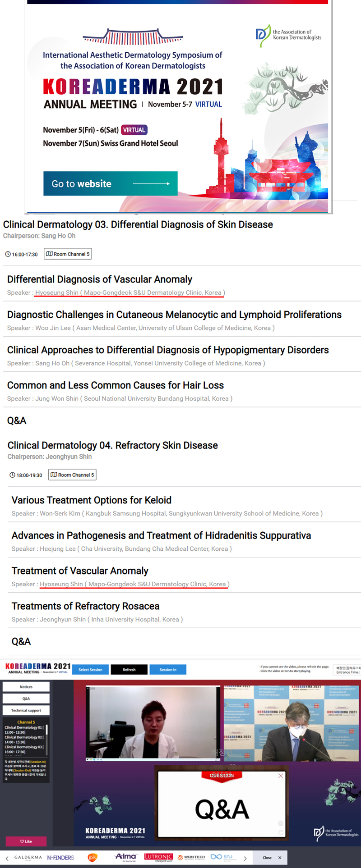Select Clinical Dermatology 03 in the channel list
This screenshot has width=361, height=868.
pyautogui.click(x=24, y=749)
